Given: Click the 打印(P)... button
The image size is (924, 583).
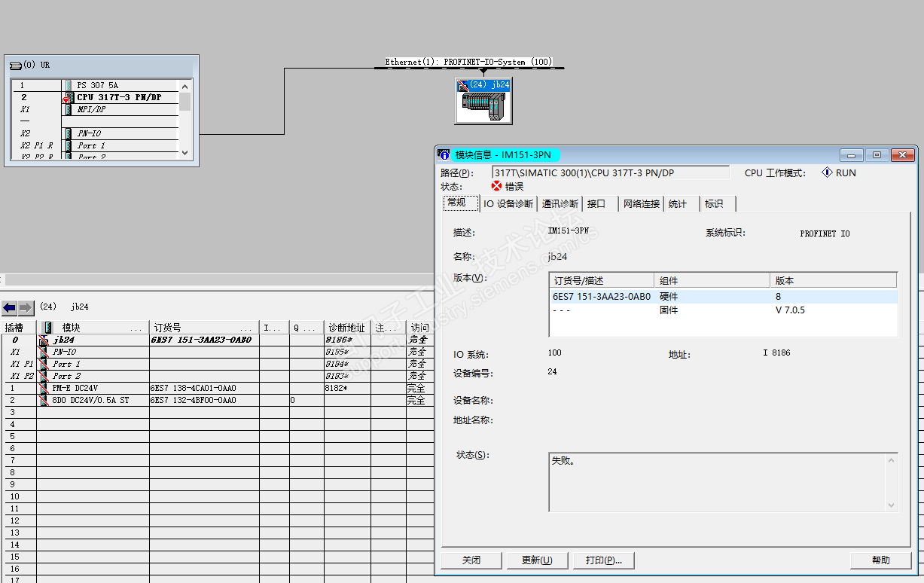Looking at the screenshot, I should tap(604, 560).
